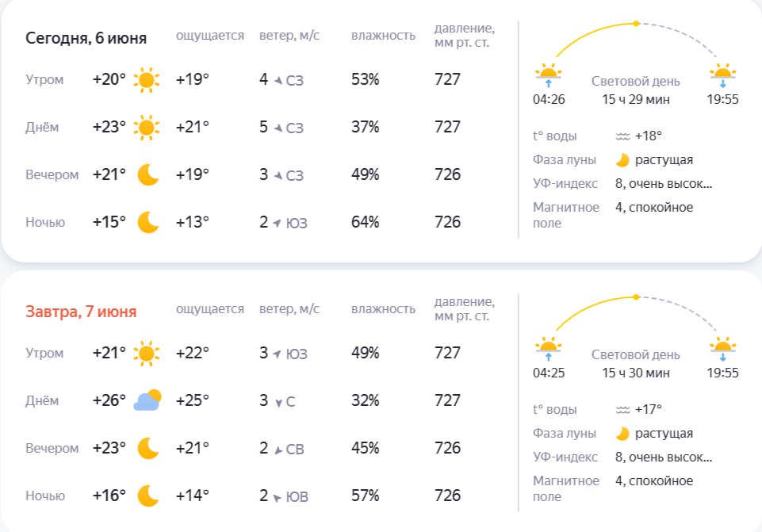Click the wind arrow next to tomorrow's ЮВ
This screenshot has width=762, height=532.
277,497
